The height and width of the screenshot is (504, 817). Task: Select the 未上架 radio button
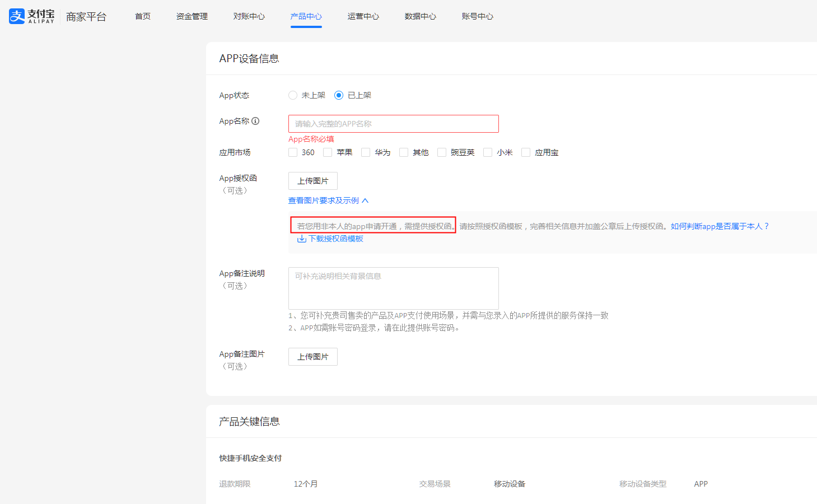coord(293,95)
